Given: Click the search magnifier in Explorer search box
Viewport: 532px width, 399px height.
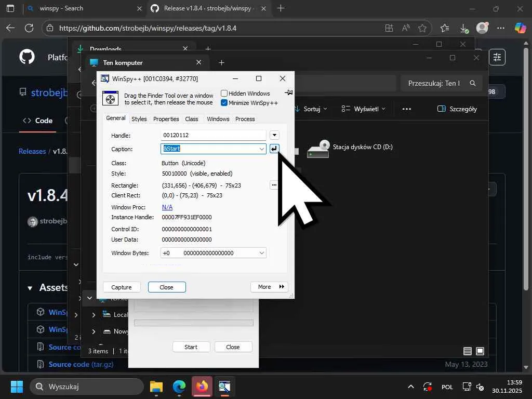Looking at the screenshot, I should pos(473,83).
